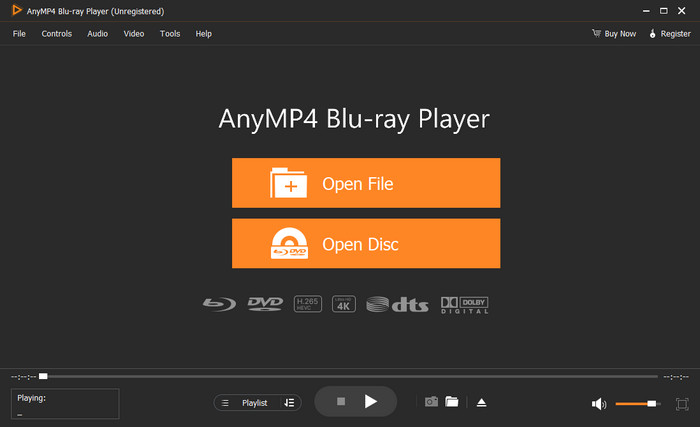Screen dimensions: 700x427
Task: Maximize the player window
Action: click(x=664, y=11)
